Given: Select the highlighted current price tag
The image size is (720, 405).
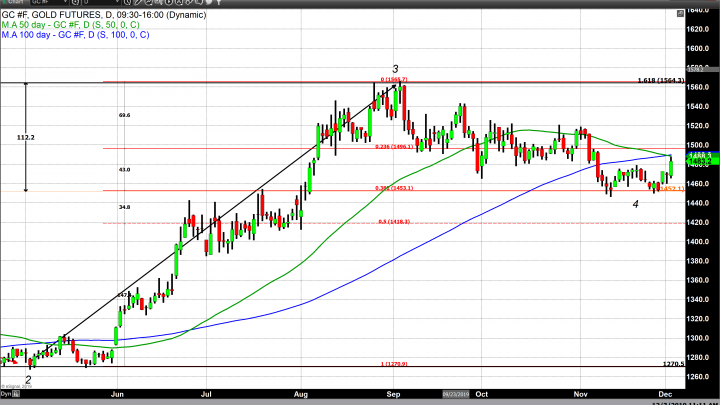Looking at the screenshot, I should click(x=700, y=162).
